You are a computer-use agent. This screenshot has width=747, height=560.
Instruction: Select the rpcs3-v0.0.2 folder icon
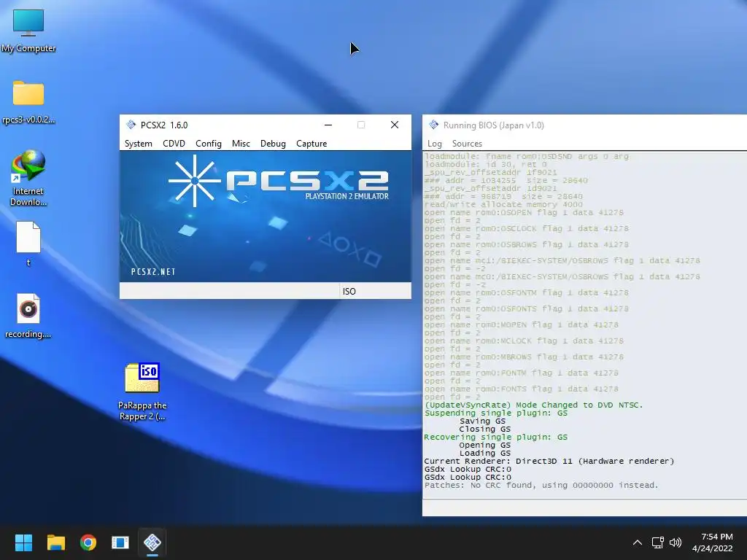click(28, 102)
